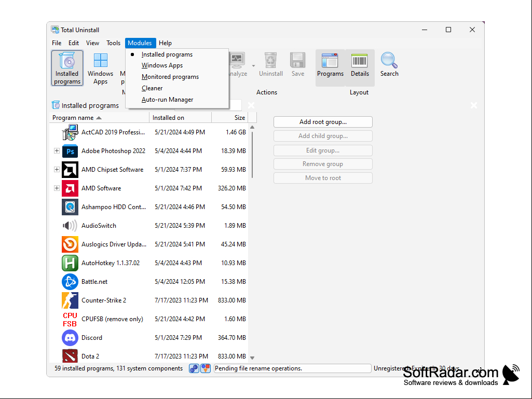The image size is (532, 399).
Task: Choose Auto-run Manager in Modules menu
Action: (177, 100)
